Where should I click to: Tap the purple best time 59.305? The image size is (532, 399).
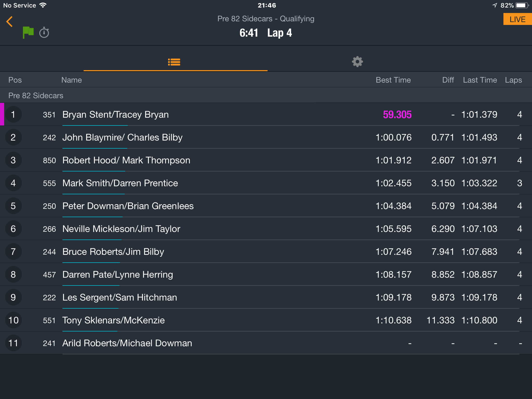tap(397, 115)
